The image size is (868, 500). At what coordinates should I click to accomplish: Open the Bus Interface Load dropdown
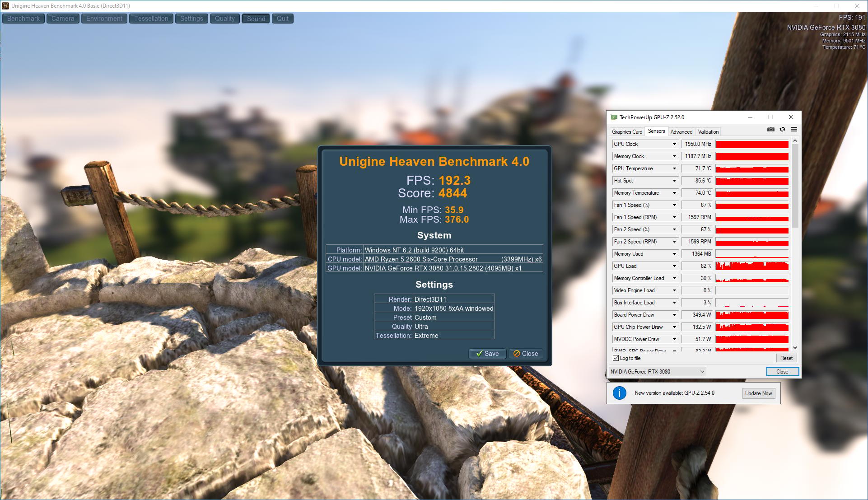click(674, 303)
